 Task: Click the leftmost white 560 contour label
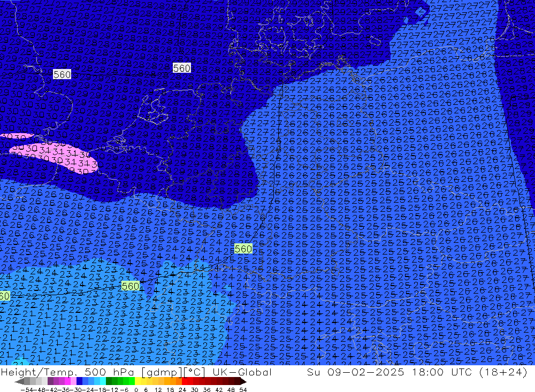[62, 74]
